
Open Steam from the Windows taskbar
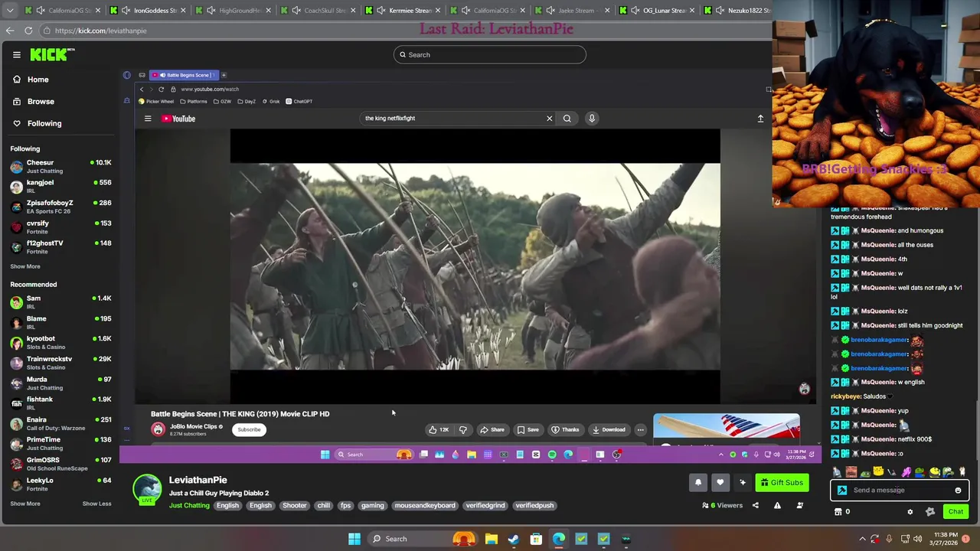514,539
